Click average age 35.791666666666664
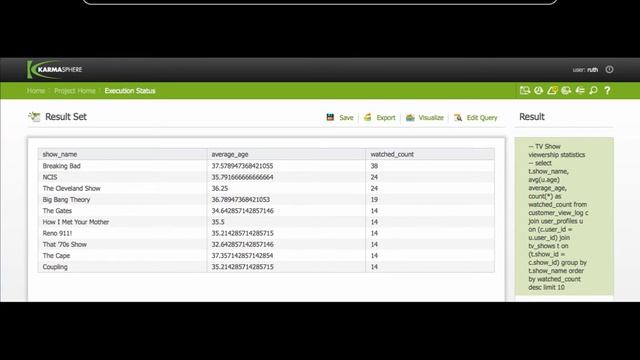 click(242, 177)
